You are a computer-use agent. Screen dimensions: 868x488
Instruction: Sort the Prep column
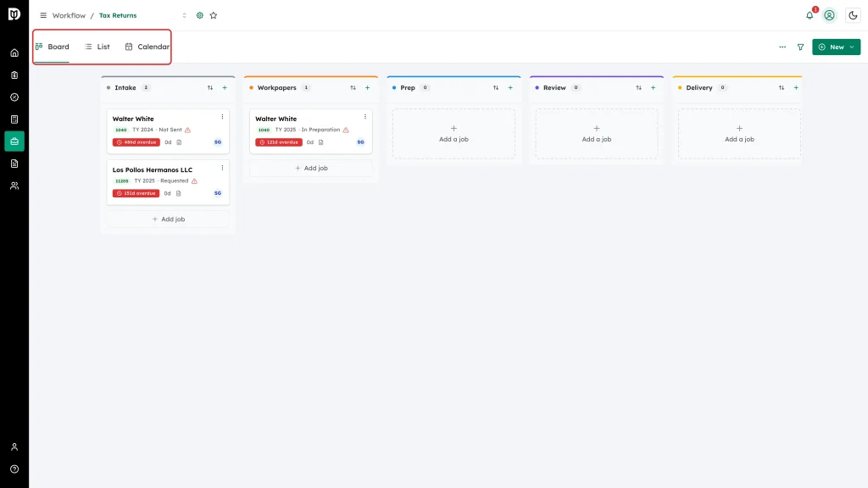[496, 87]
